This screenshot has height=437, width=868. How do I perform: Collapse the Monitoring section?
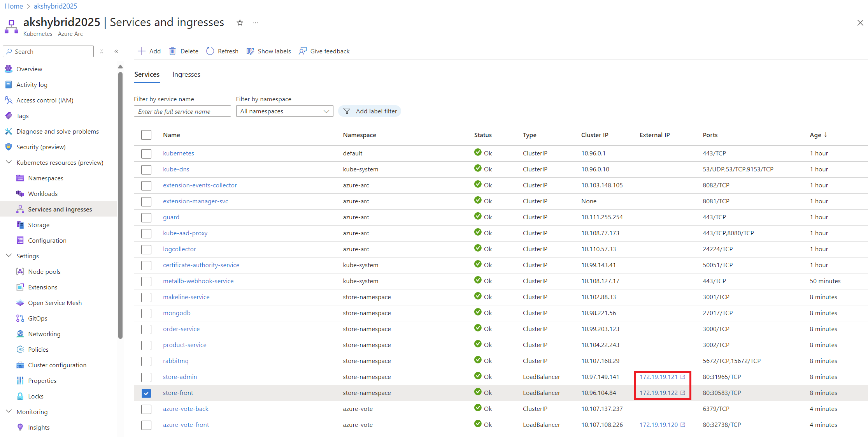tap(9, 411)
